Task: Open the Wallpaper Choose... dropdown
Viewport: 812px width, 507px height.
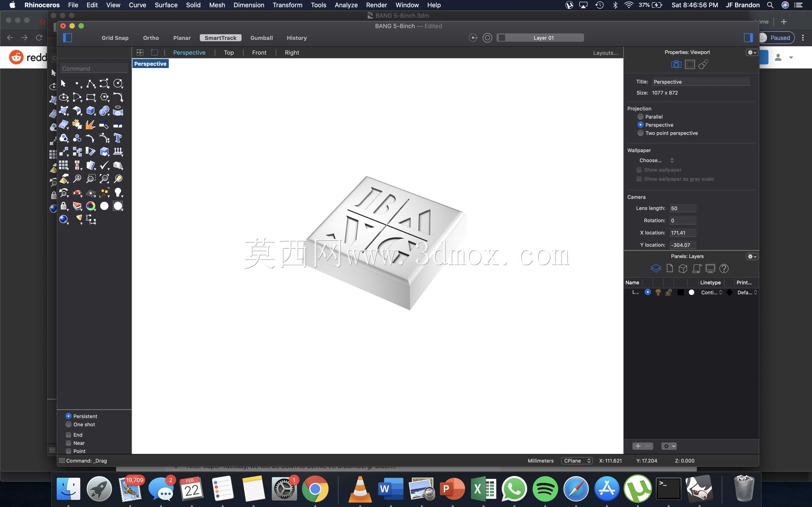Action: click(x=656, y=160)
